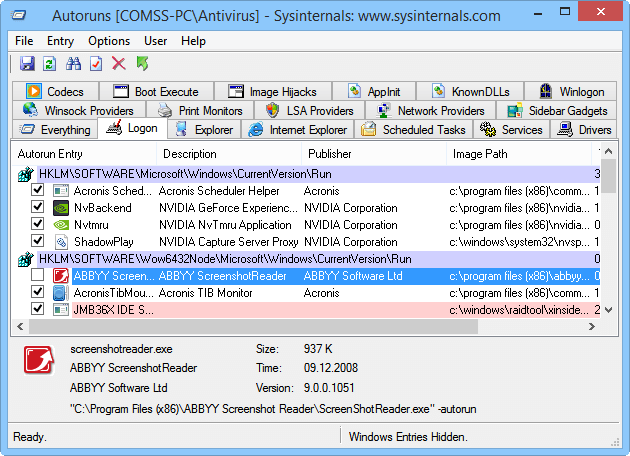
Task: Open the Network Providers tab
Action: (430, 110)
